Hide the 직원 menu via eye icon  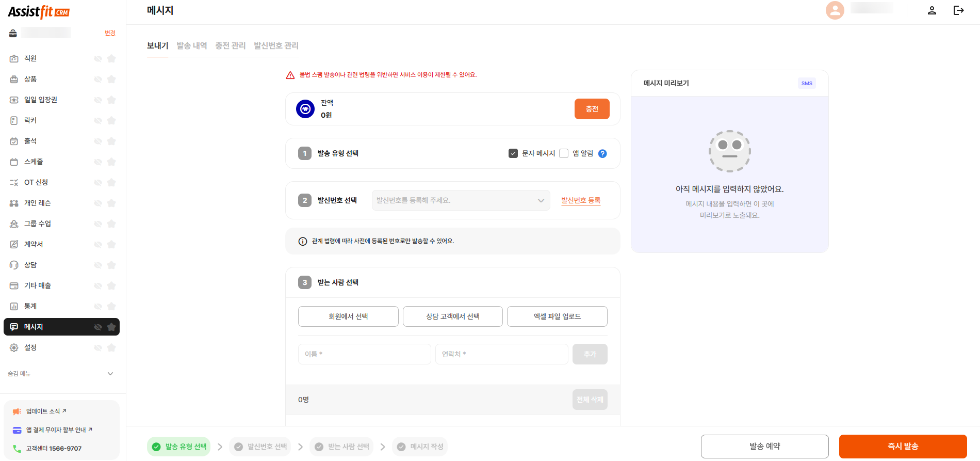coord(98,58)
